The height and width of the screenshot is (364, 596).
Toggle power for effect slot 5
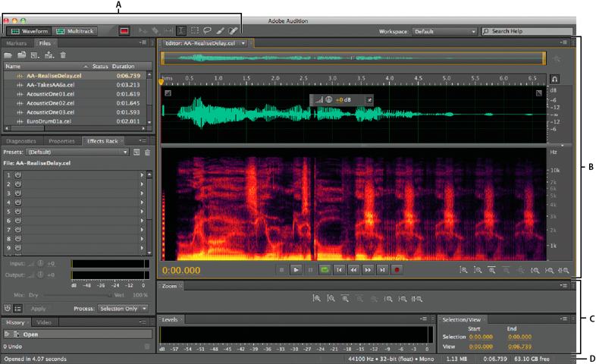[18, 212]
